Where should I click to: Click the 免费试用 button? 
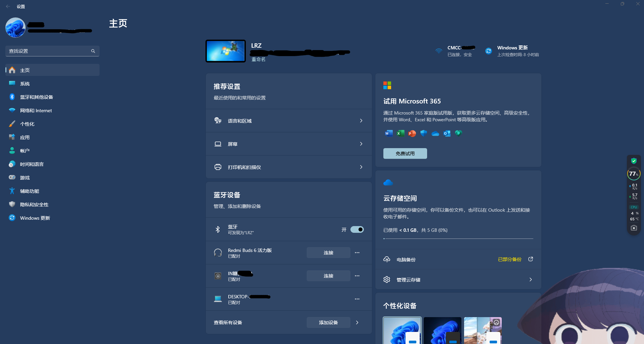point(405,154)
